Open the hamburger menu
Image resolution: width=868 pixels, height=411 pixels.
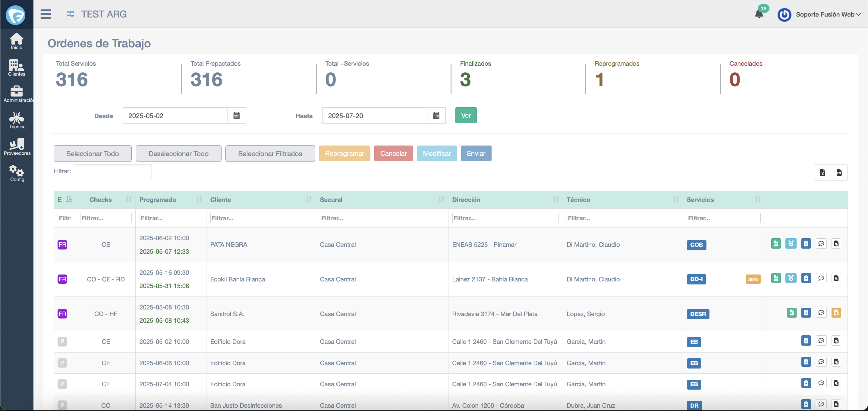click(46, 14)
